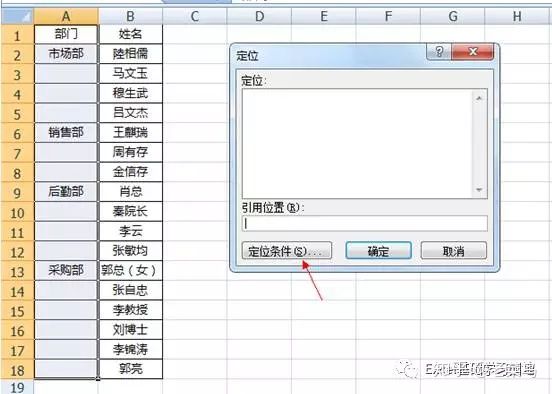Select row 1 header
552x394 pixels.
18,35
